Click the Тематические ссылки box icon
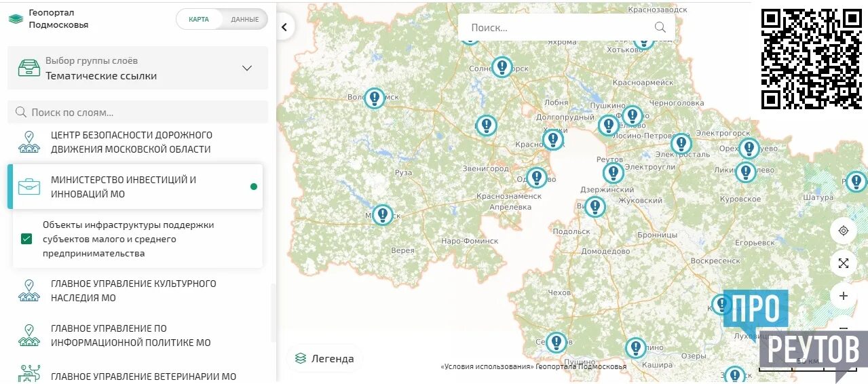868x384 pixels. coord(29,68)
